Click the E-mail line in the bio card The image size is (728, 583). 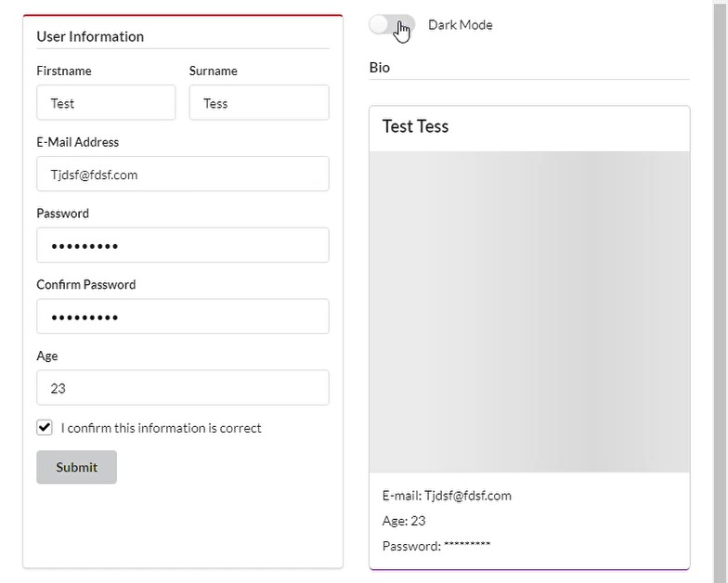click(x=447, y=496)
